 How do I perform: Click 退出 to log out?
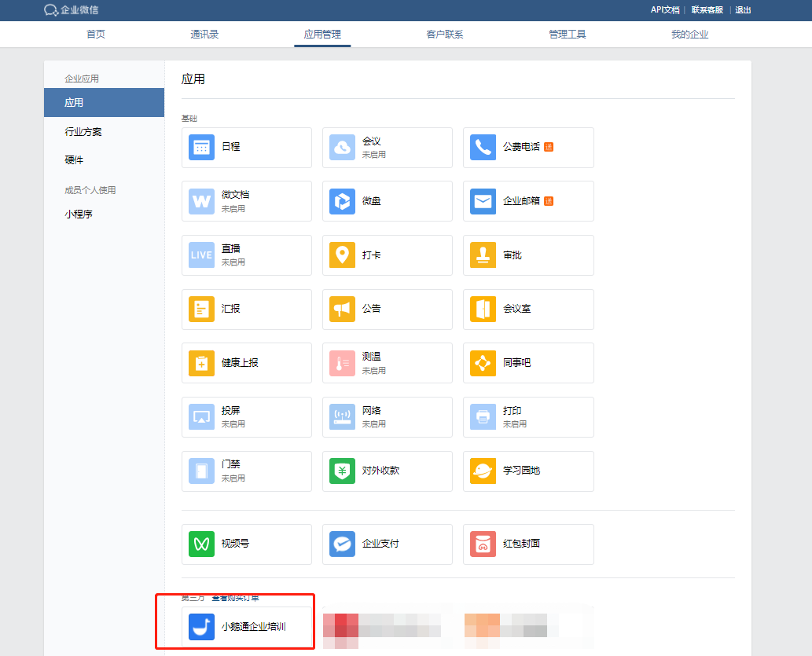click(x=743, y=10)
